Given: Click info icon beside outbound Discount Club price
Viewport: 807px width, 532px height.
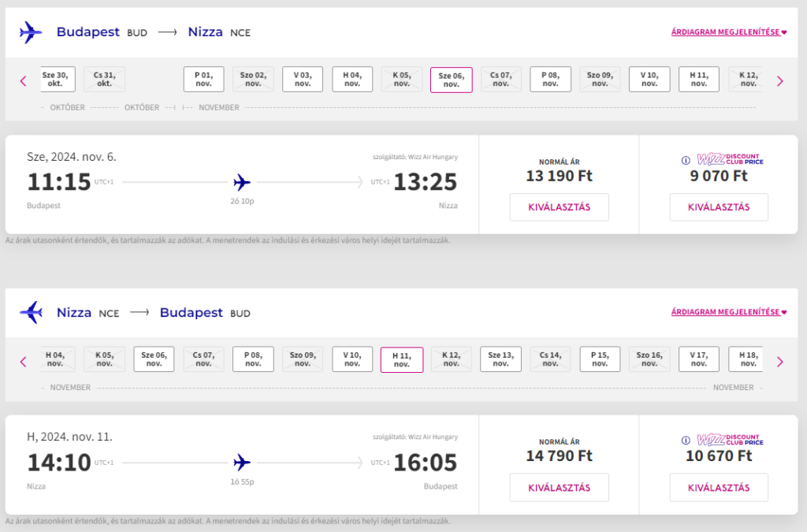Looking at the screenshot, I should [x=686, y=160].
